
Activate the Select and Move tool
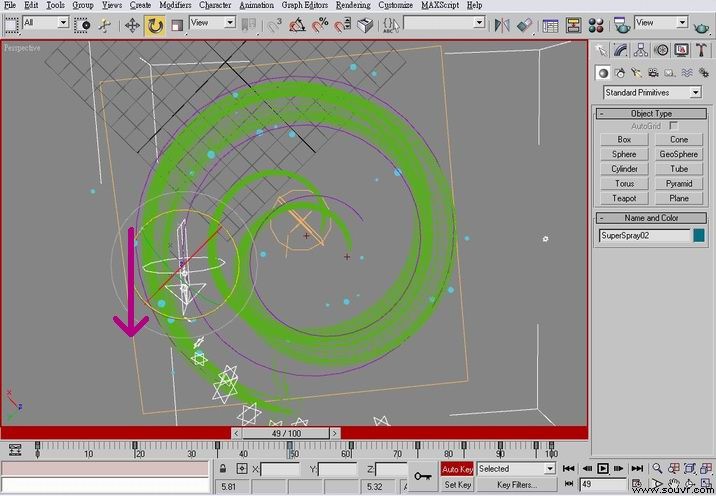(x=132, y=25)
